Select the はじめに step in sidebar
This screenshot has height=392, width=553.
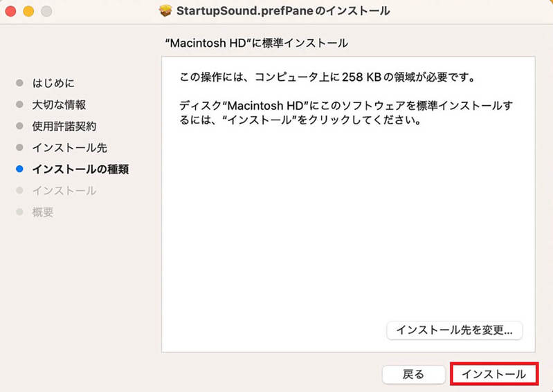53,83
